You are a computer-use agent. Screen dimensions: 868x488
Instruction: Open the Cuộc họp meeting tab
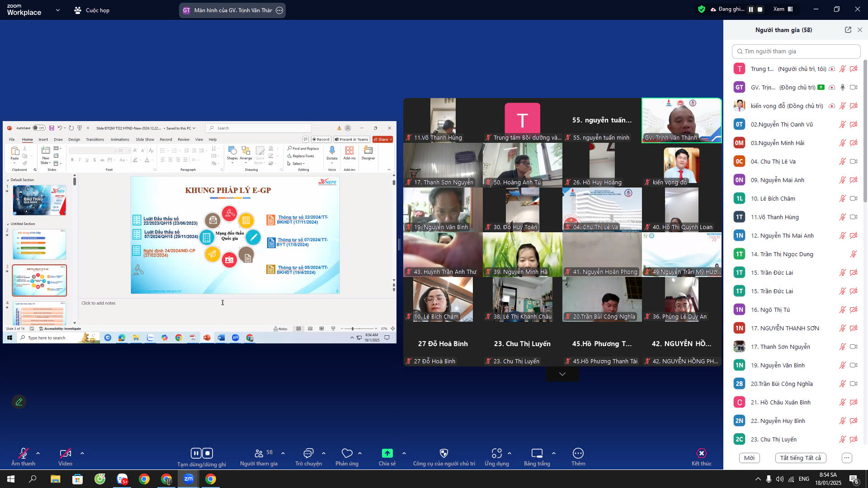[92, 10]
